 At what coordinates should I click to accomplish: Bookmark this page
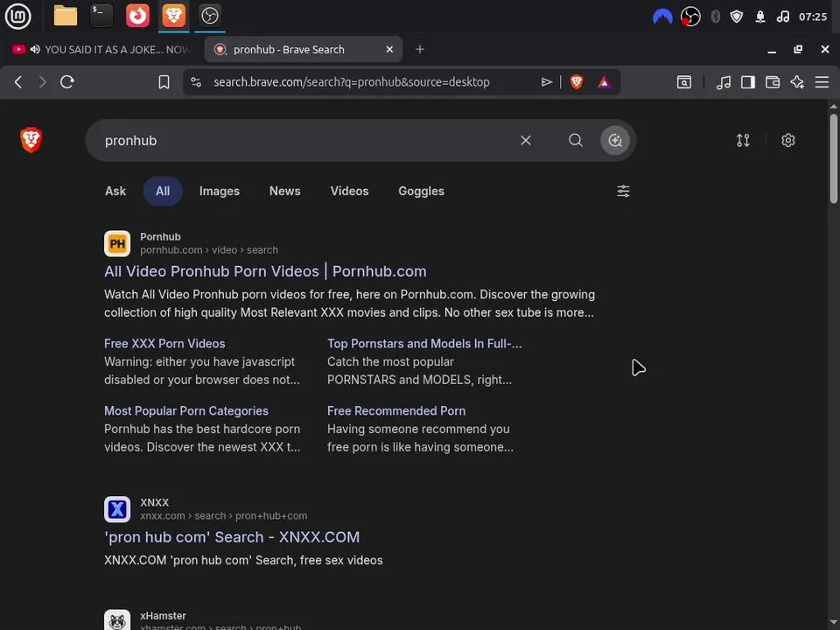point(164,82)
